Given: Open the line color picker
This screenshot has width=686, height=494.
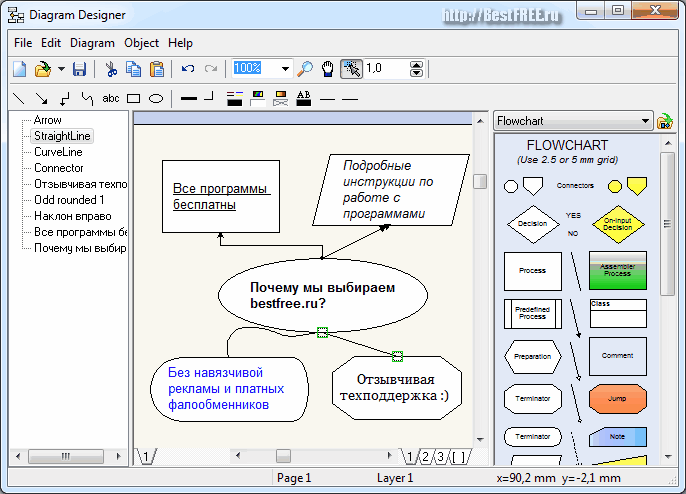Looking at the screenshot, I should pyautogui.click(x=235, y=98).
